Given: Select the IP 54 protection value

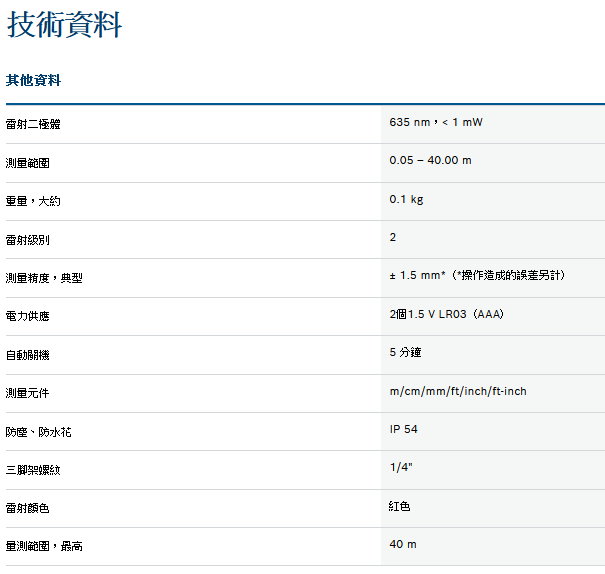Looking at the screenshot, I should pos(405,429).
